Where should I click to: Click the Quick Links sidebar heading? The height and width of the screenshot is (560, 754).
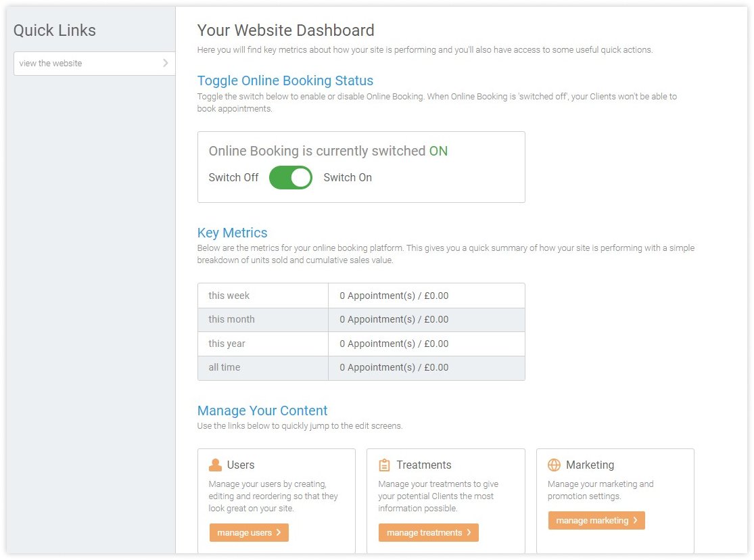coord(55,30)
